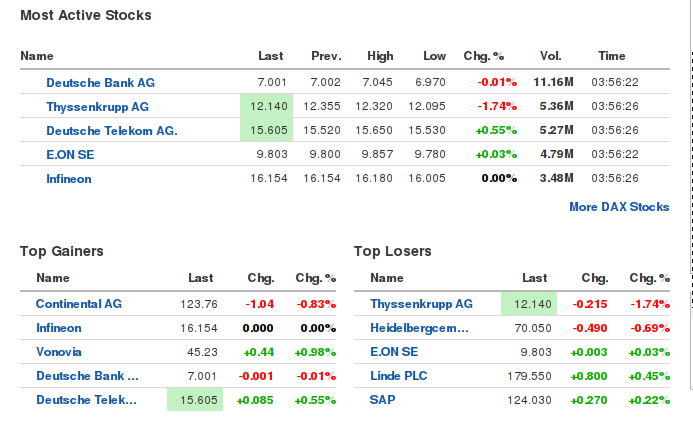Click Thyssenkrupp last price in Most Active

(267, 106)
